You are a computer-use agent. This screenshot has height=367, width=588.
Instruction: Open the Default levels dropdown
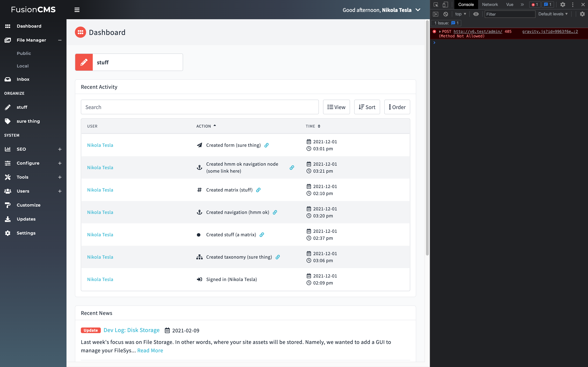pos(553,14)
